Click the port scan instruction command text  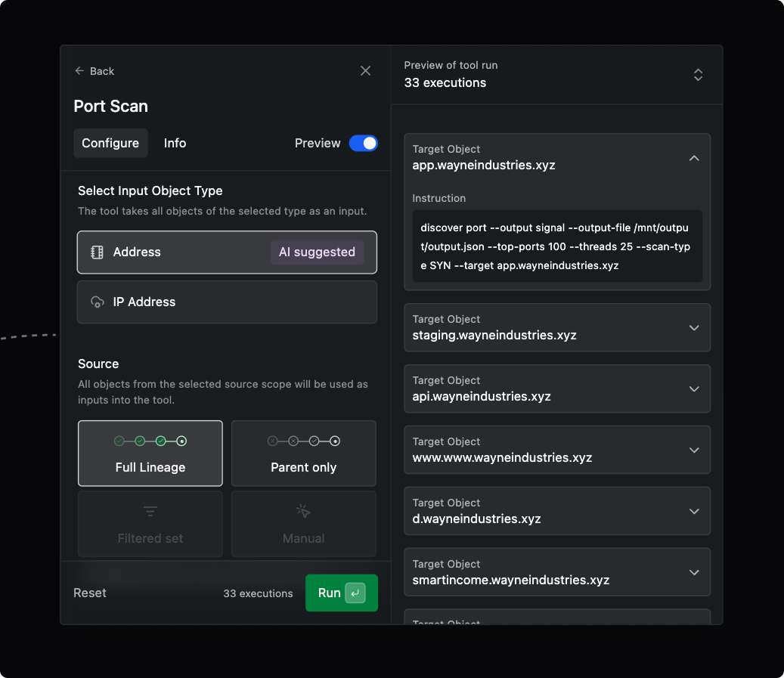click(x=556, y=246)
